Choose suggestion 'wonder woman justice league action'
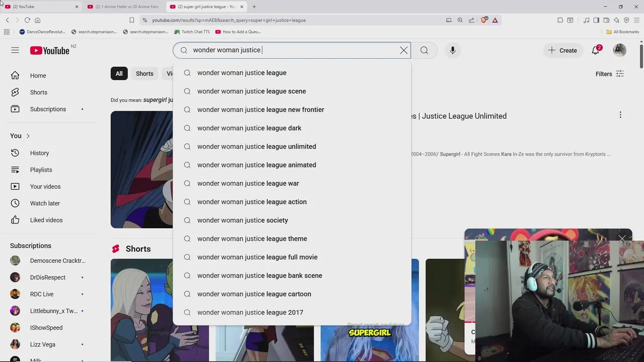This screenshot has height=362, width=644. point(292,202)
